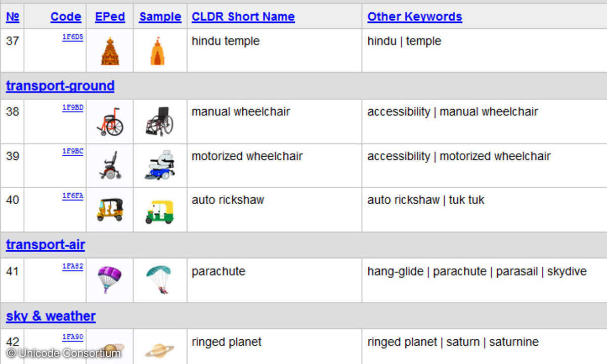Click the Sample manual wheelchair emoji
The width and height of the screenshot is (607, 364).
pos(160,122)
